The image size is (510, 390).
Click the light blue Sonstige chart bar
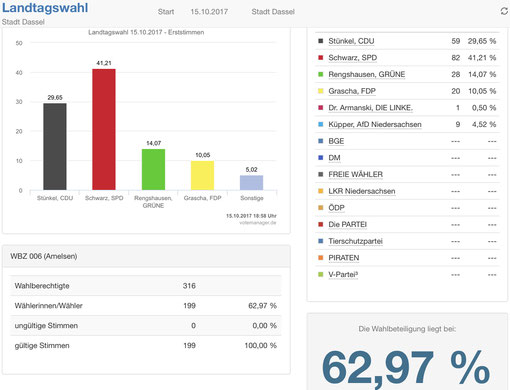[252, 183]
